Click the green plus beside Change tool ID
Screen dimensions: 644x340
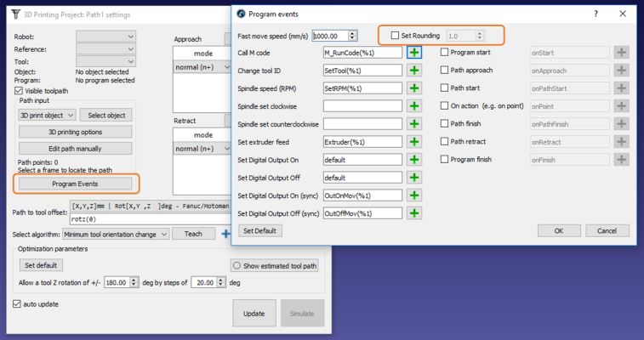click(x=414, y=70)
